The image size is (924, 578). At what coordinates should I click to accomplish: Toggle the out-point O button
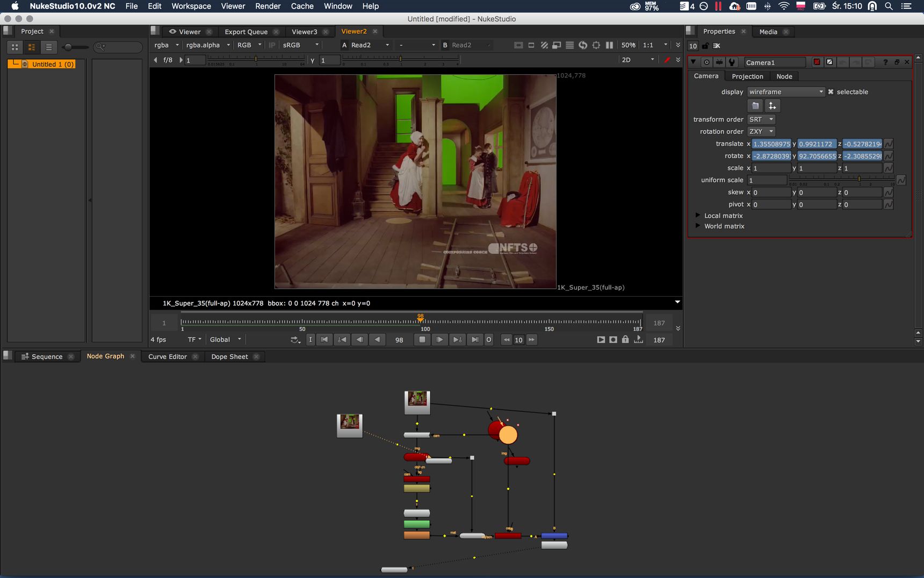(489, 340)
